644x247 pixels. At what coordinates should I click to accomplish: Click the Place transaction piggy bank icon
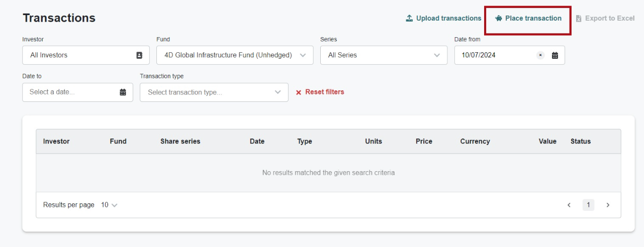click(x=499, y=19)
